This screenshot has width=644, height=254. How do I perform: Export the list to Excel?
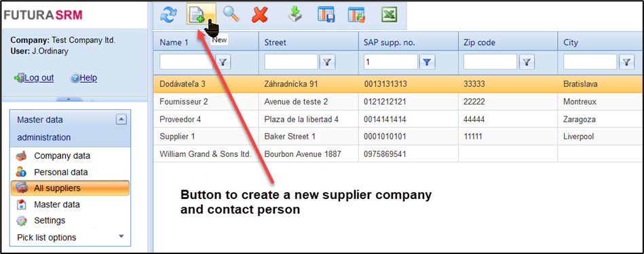click(389, 15)
